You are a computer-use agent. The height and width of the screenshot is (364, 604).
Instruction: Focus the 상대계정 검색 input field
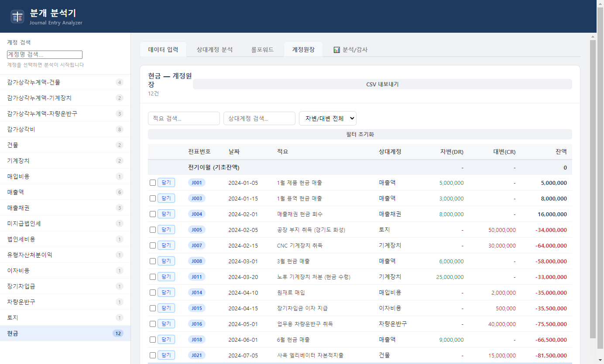(x=259, y=119)
